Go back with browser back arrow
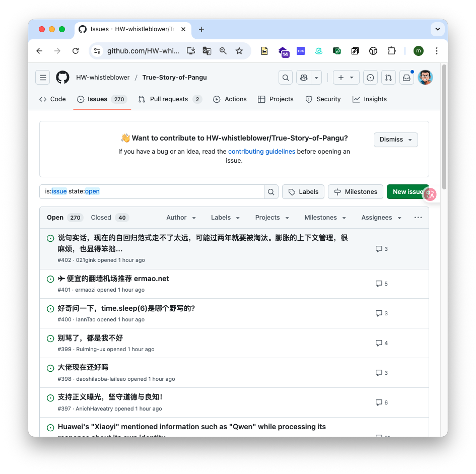Viewport: 476px width, 474px height. pyautogui.click(x=39, y=51)
